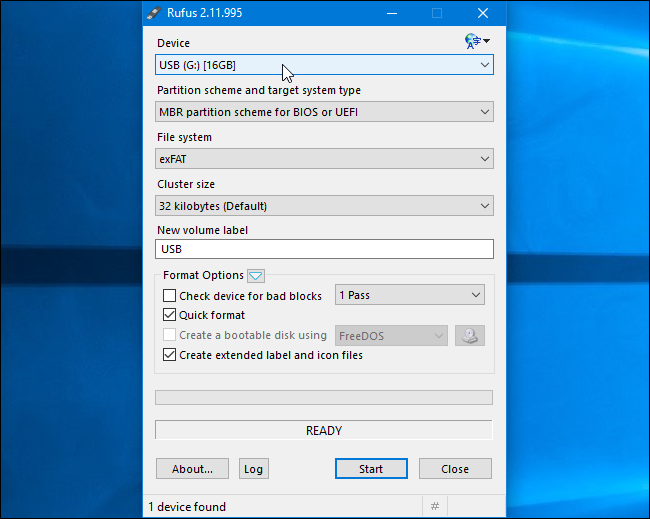
Task: Click the language globe icon
Action: pos(475,41)
